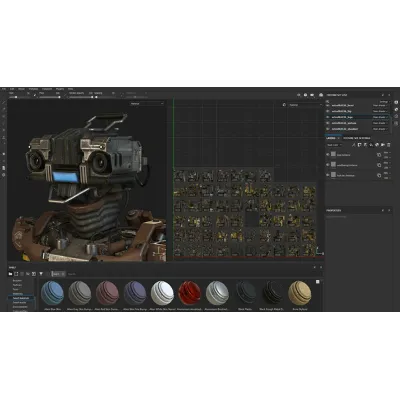Toggle visibility of the legs texture set

(x=328, y=117)
